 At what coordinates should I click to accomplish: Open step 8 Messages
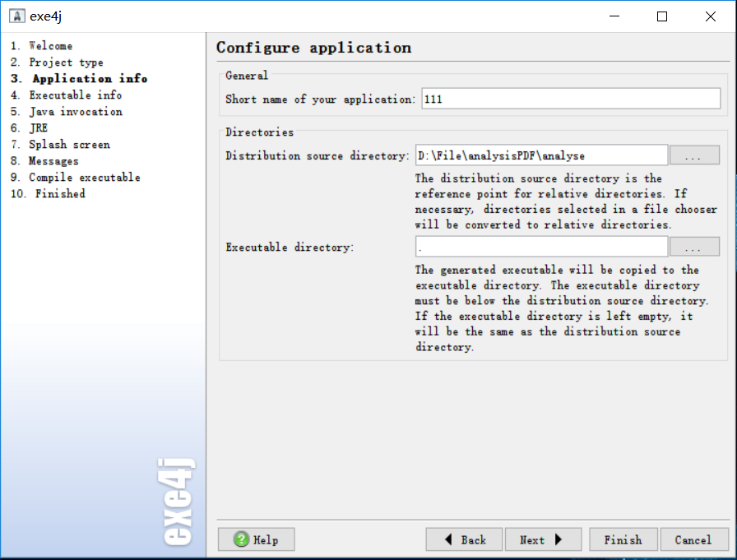coord(44,160)
